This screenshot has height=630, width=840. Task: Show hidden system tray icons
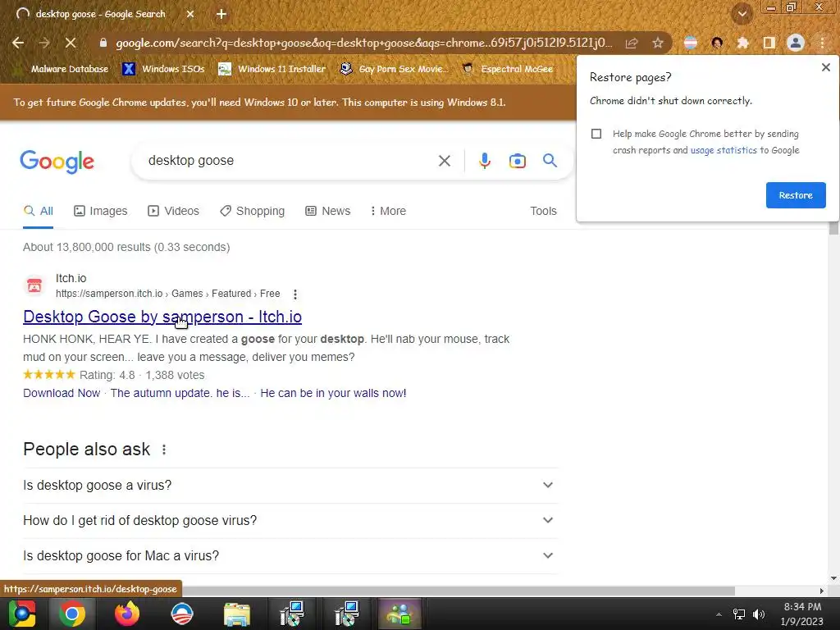[719, 614]
